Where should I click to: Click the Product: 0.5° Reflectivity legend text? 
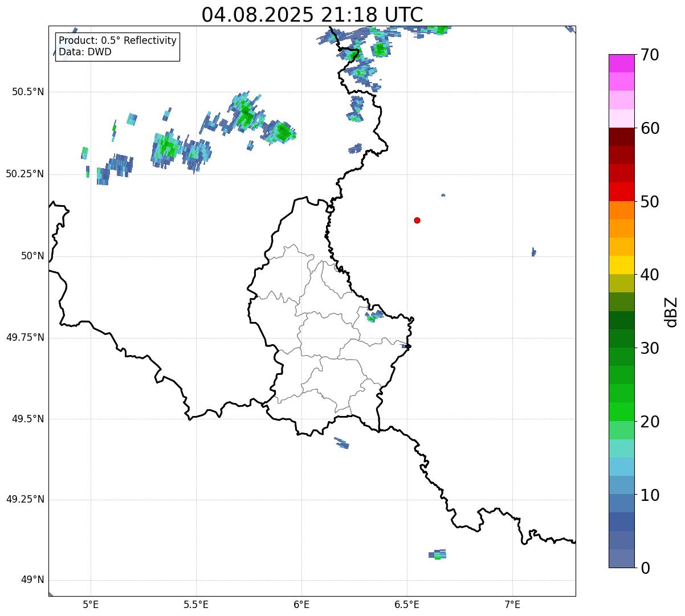pos(117,41)
